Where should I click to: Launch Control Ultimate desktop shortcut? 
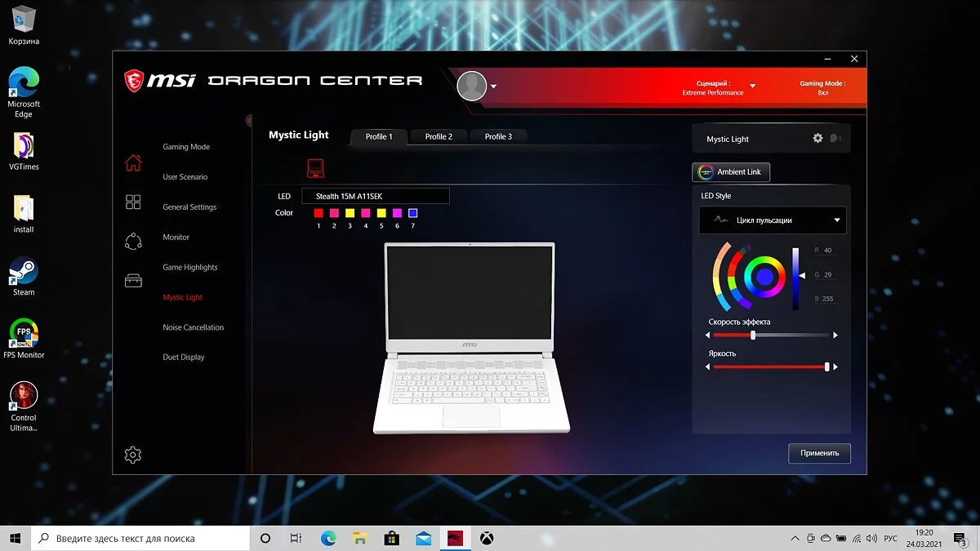[24, 406]
